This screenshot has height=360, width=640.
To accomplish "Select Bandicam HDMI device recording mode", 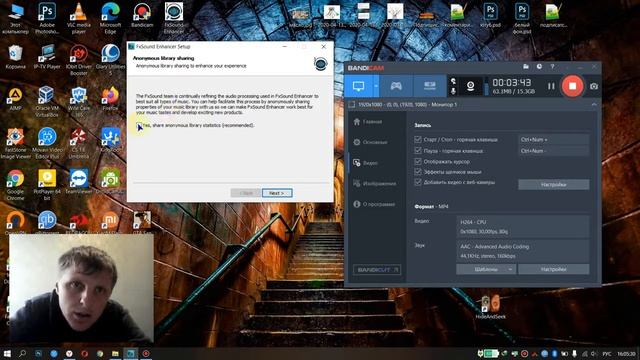I will coord(429,86).
